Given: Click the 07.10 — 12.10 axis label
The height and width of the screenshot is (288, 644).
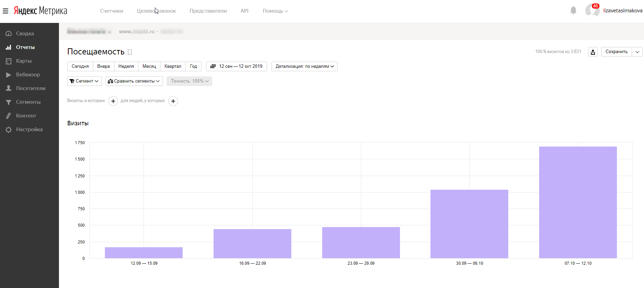Looking at the screenshot, I should pyautogui.click(x=578, y=263).
